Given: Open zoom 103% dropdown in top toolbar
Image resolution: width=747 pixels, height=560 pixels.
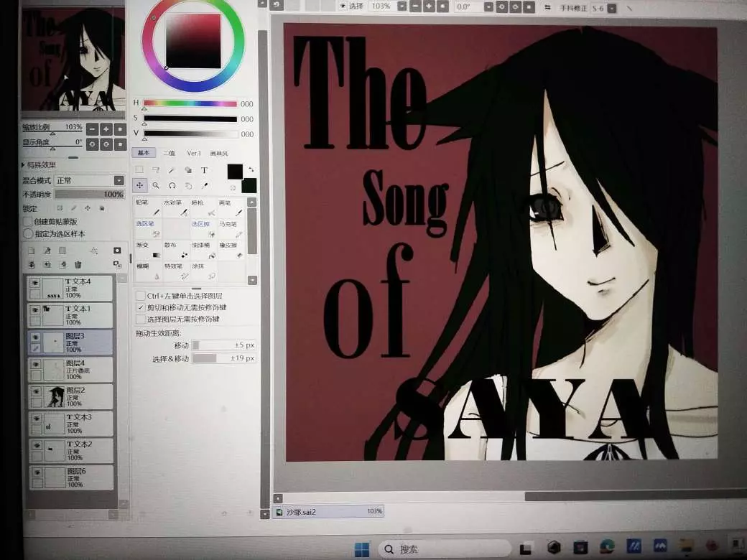Looking at the screenshot, I should [x=402, y=6].
